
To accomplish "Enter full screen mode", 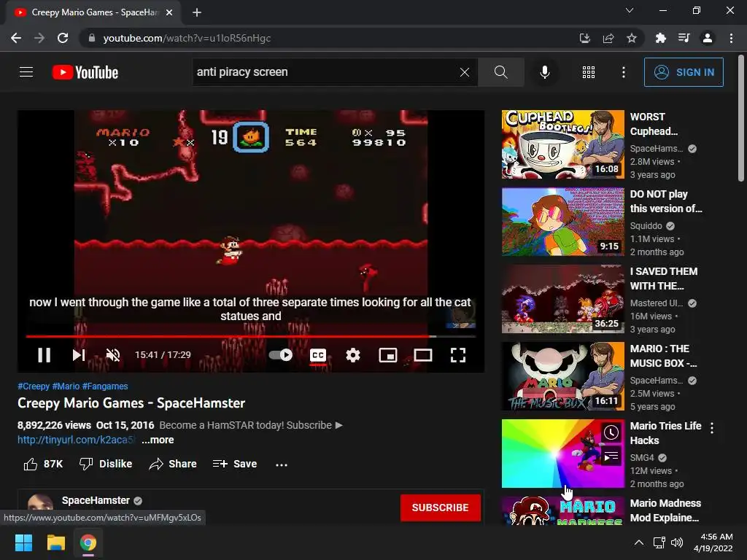I will coord(458,355).
